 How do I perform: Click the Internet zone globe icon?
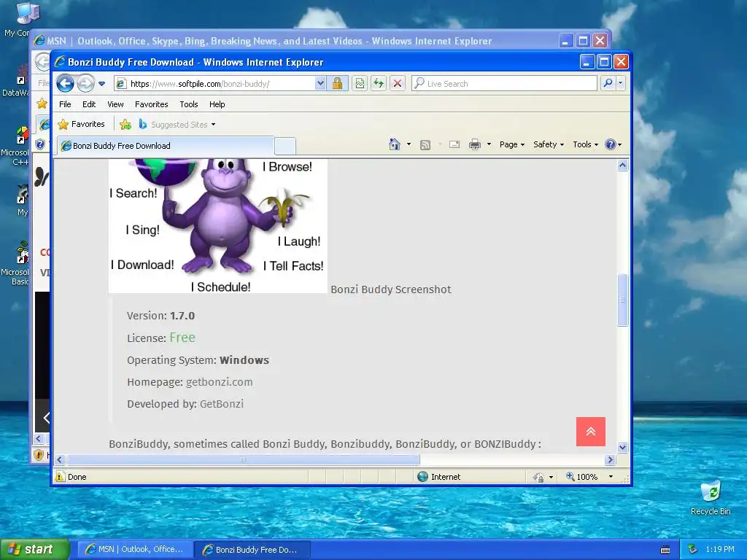pyautogui.click(x=422, y=477)
